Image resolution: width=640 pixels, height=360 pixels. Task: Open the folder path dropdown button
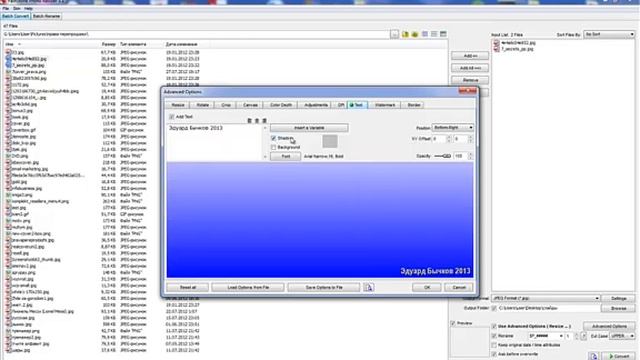pos(394,34)
